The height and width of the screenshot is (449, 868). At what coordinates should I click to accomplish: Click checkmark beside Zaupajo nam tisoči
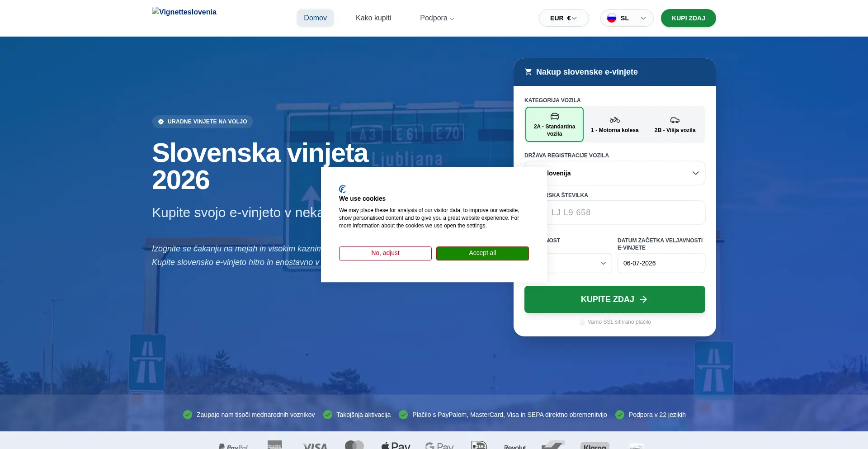tap(188, 415)
